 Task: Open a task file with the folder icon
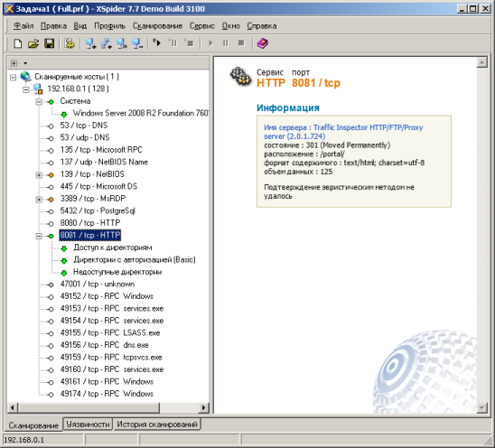click(33, 43)
